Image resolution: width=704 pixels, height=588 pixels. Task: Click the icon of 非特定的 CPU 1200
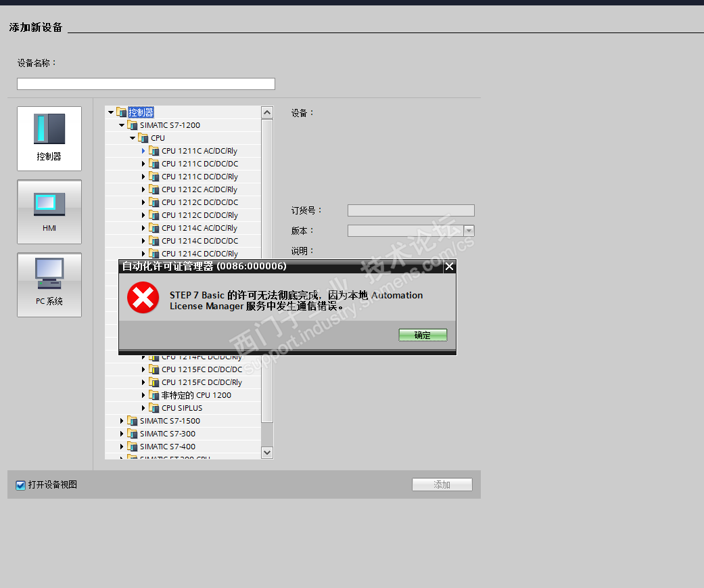(154, 395)
